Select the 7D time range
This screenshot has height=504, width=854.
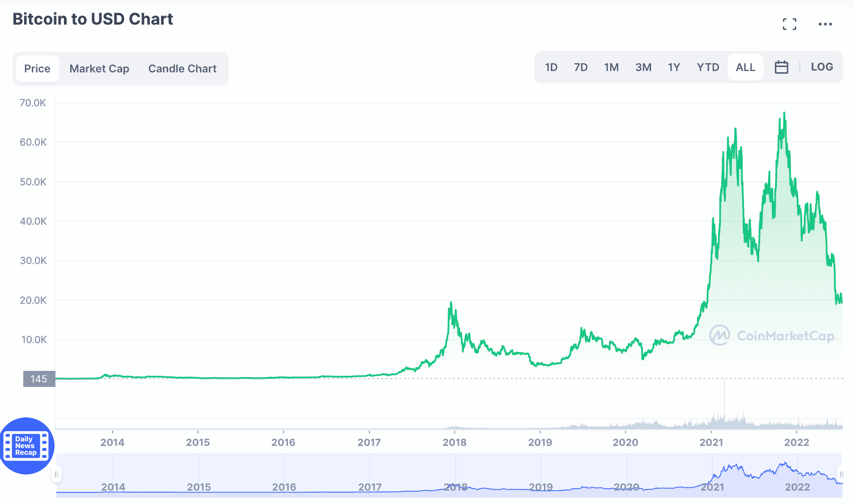point(580,67)
